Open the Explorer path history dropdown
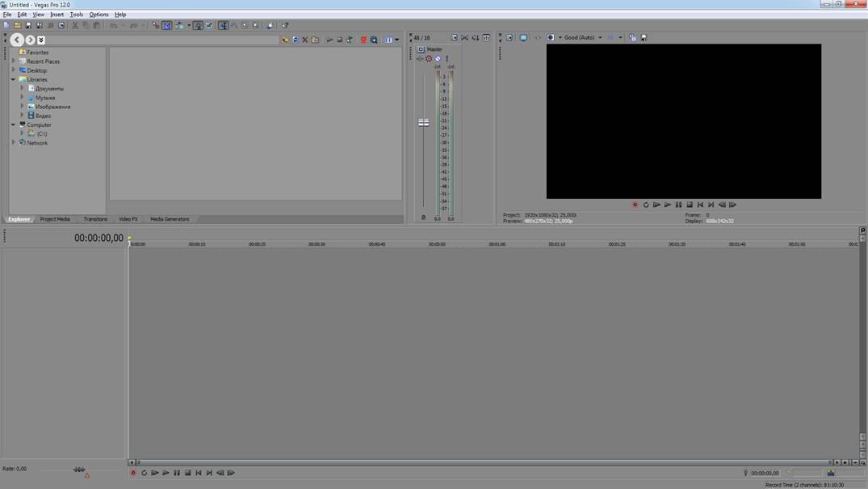868x489 pixels. 41,40
